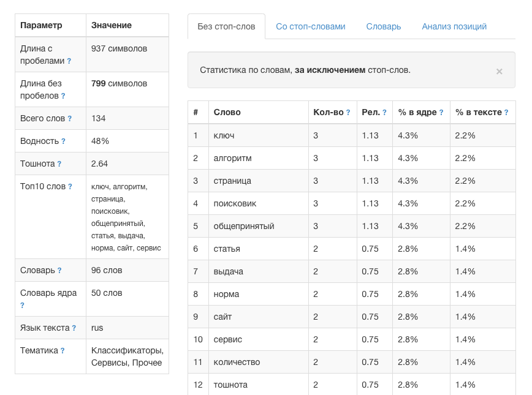Image resolution: width=532 pixels, height=395 pixels.
Task: Click help icon next to Словарь parameter
Action: pos(59,271)
